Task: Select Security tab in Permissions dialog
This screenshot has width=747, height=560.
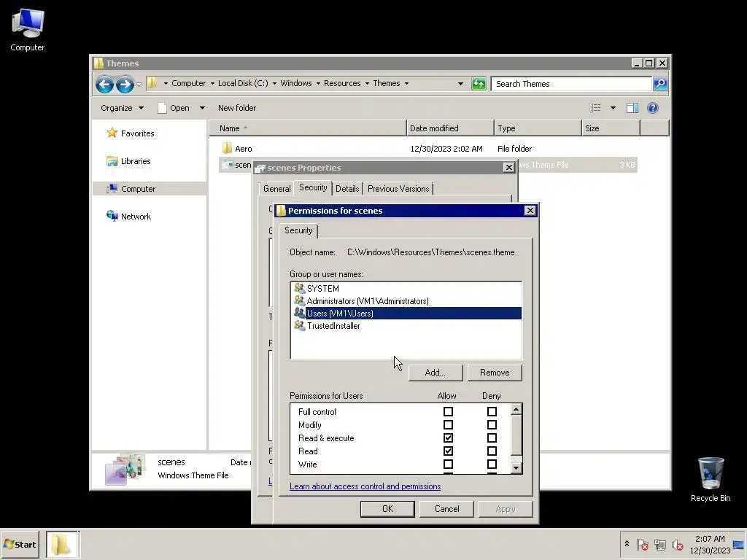Action: (298, 230)
